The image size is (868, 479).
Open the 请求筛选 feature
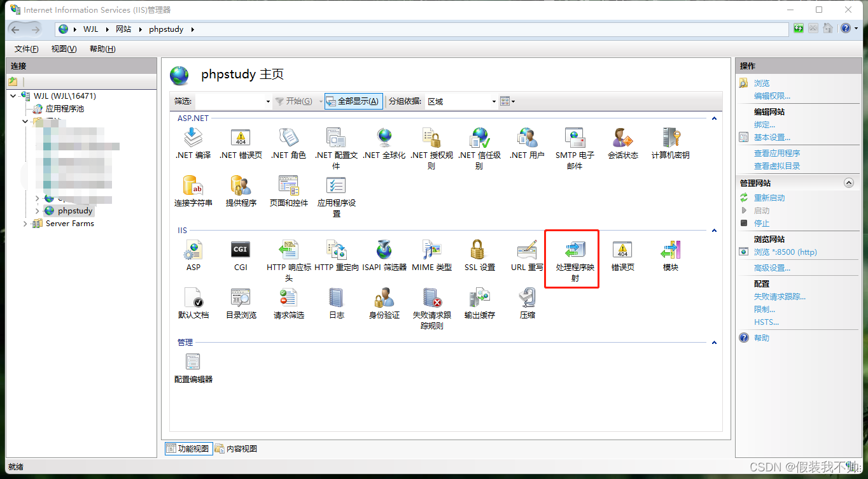pos(288,304)
